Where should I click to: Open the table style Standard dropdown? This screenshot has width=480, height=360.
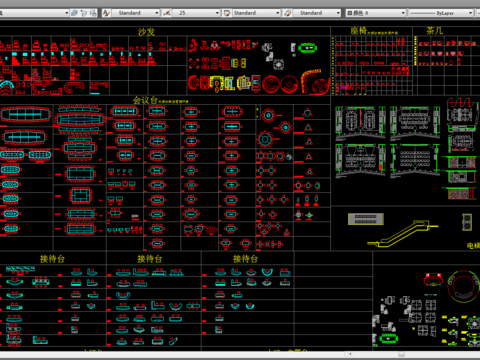(256, 13)
